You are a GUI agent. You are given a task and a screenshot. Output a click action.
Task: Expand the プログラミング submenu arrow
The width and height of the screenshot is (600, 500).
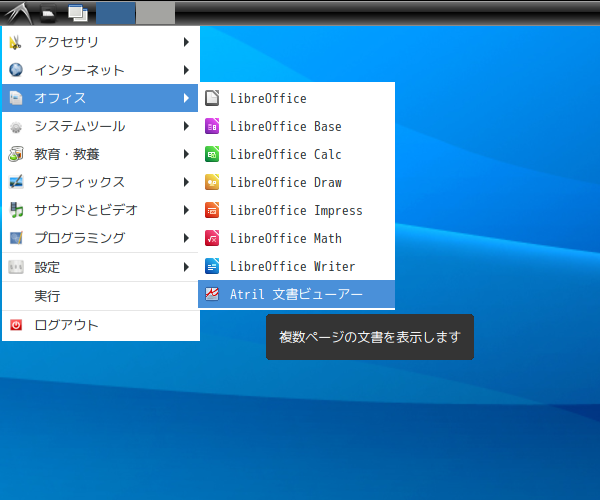point(186,238)
